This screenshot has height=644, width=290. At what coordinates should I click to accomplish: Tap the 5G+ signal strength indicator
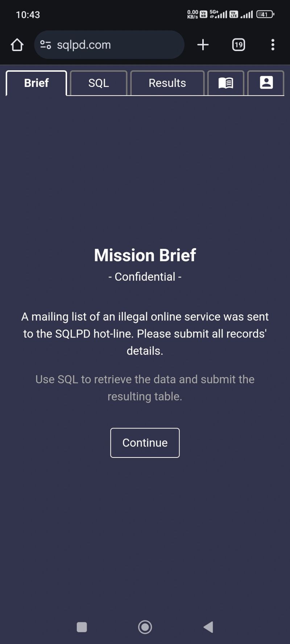tap(219, 14)
